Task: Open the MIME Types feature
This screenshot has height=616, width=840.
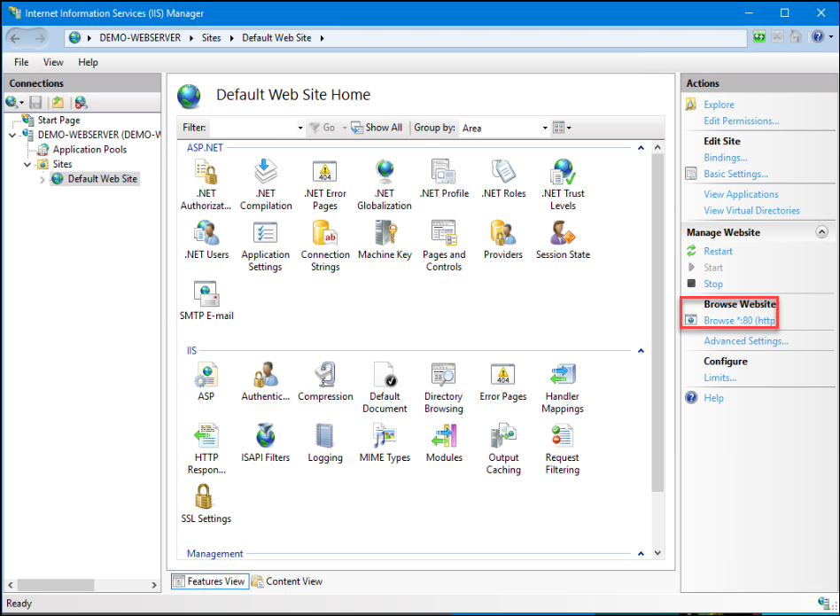Action: pyautogui.click(x=385, y=443)
